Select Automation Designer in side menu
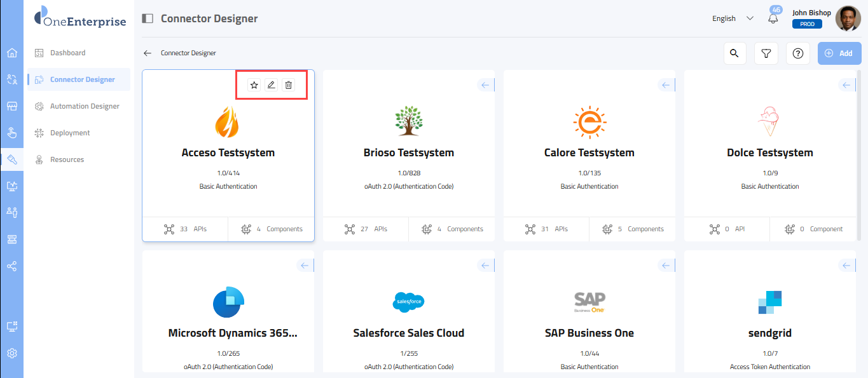The width and height of the screenshot is (868, 378). click(x=85, y=106)
